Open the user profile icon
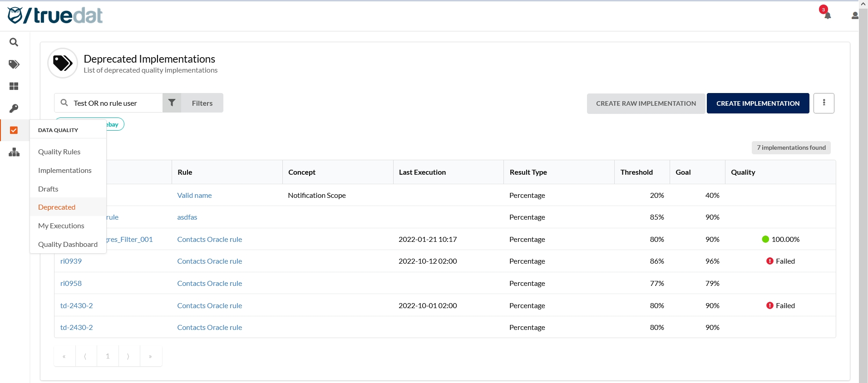This screenshot has width=868, height=383. (854, 15)
